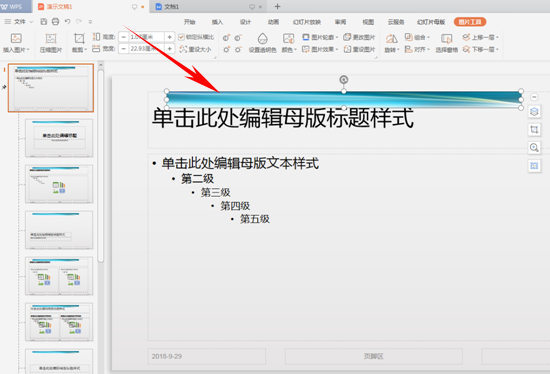The height and width of the screenshot is (374, 550).
Task: Click 更改图片 change picture
Action: 359,37
